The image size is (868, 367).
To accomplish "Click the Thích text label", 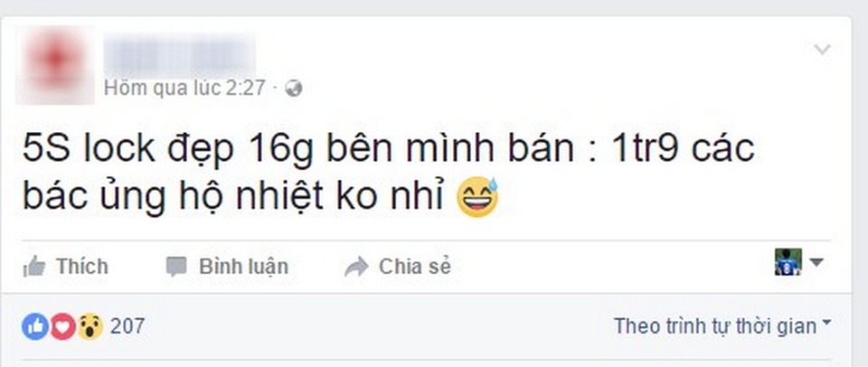I will click(82, 267).
